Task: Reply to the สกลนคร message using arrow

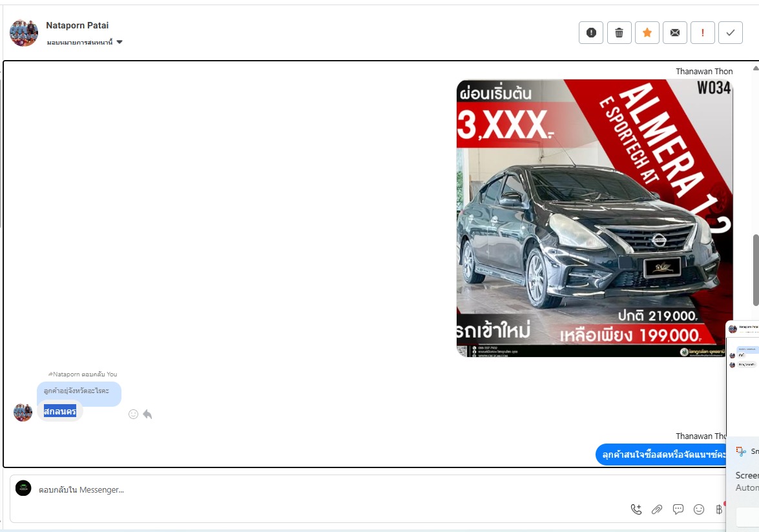Action: [147, 414]
